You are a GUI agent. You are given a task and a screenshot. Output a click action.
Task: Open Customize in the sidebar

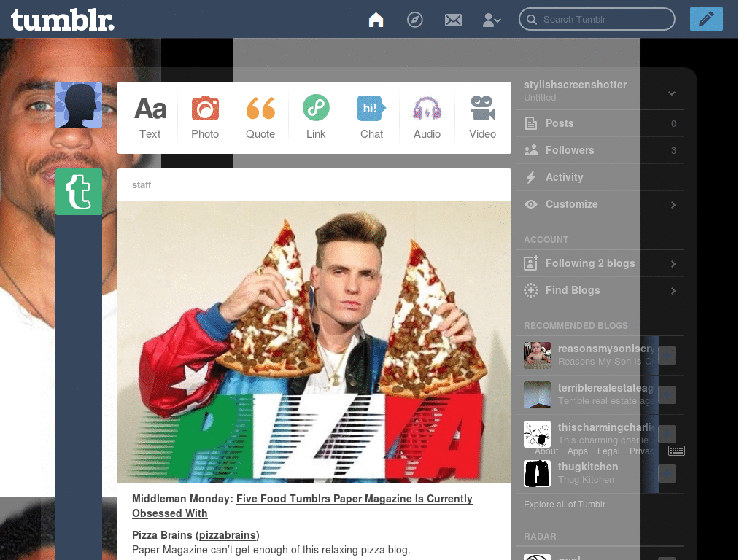coord(600,204)
